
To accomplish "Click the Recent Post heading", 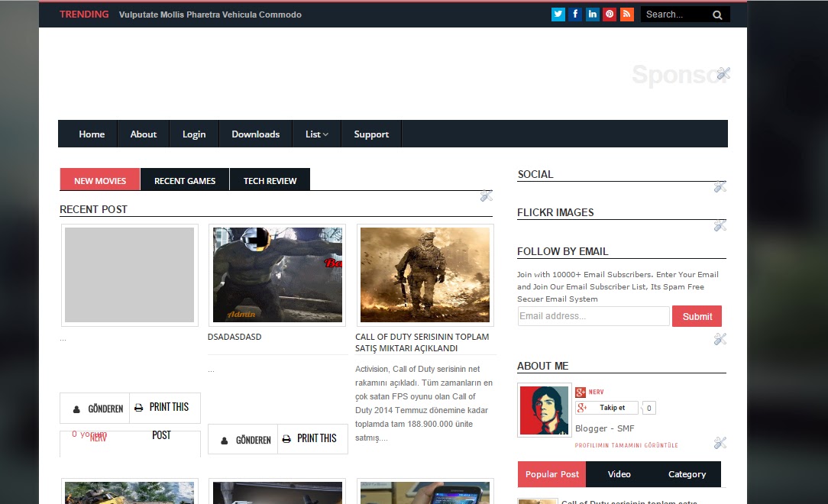I will pyautogui.click(x=93, y=209).
